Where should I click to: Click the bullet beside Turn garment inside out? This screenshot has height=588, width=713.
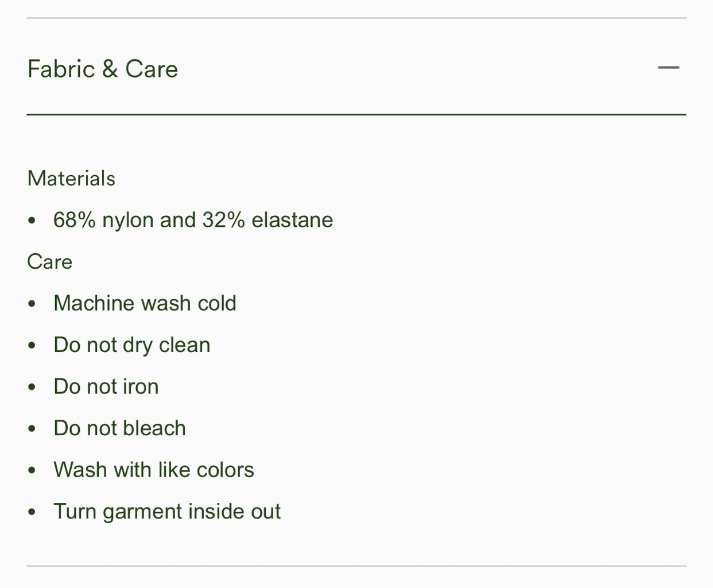[x=32, y=512]
